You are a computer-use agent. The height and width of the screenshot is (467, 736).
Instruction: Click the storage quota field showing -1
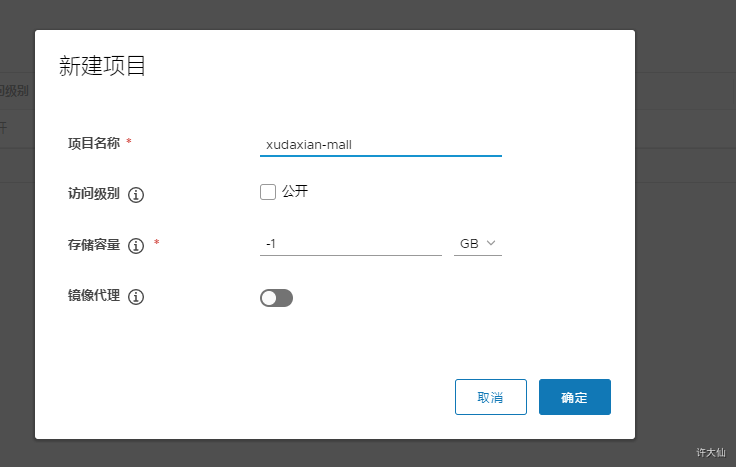tap(351, 244)
